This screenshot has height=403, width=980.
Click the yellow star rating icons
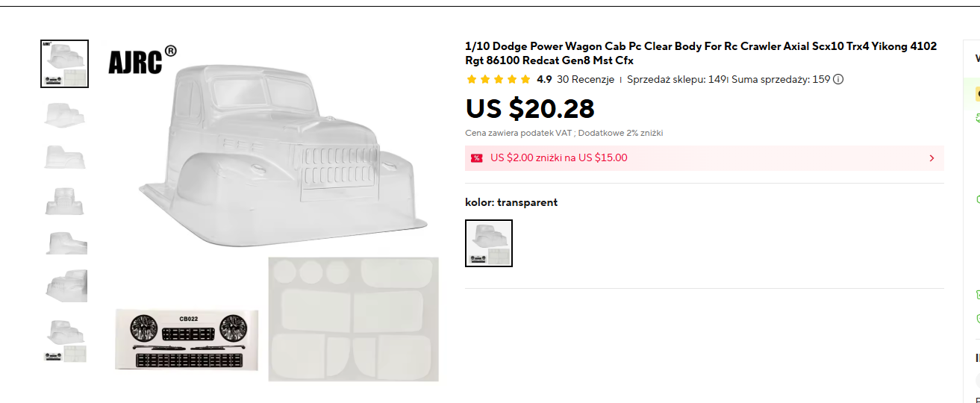tap(498, 79)
